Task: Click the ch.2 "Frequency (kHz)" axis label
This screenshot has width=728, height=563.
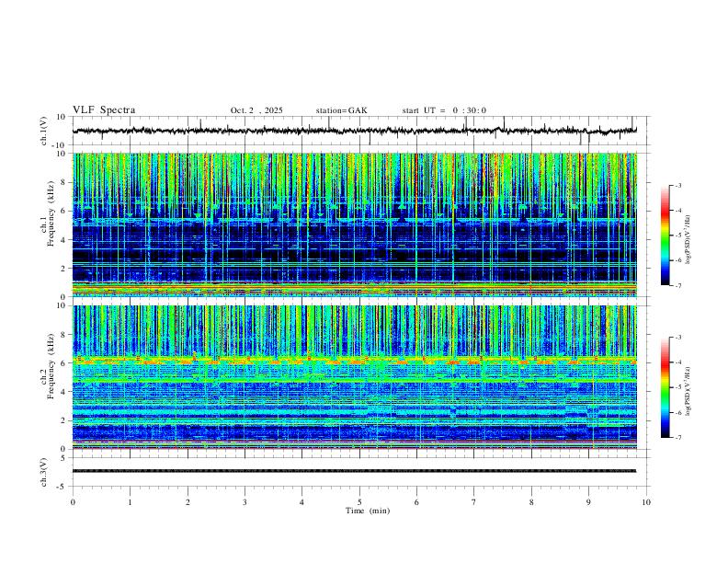Action: pos(51,366)
